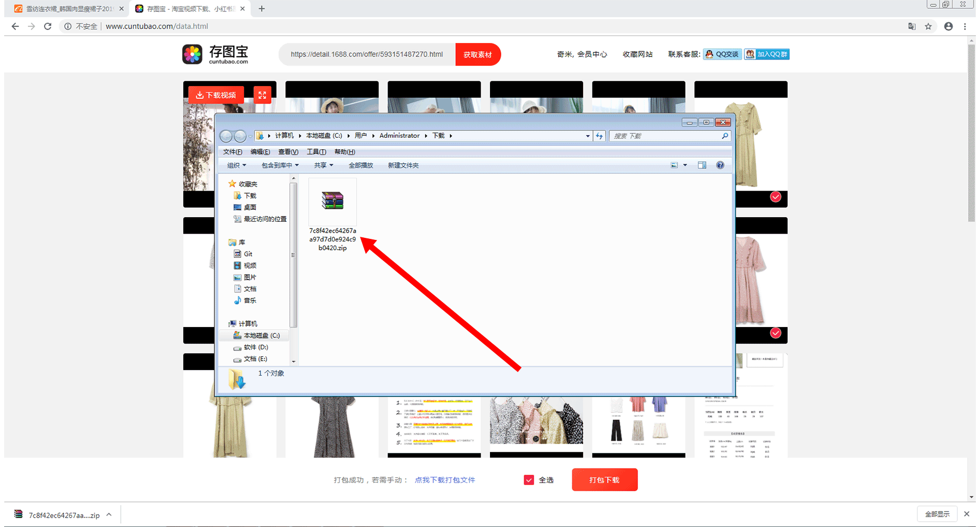Open the 工具(T) menu
The height and width of the screenshot is (527, 980).
tap(316, 152)
